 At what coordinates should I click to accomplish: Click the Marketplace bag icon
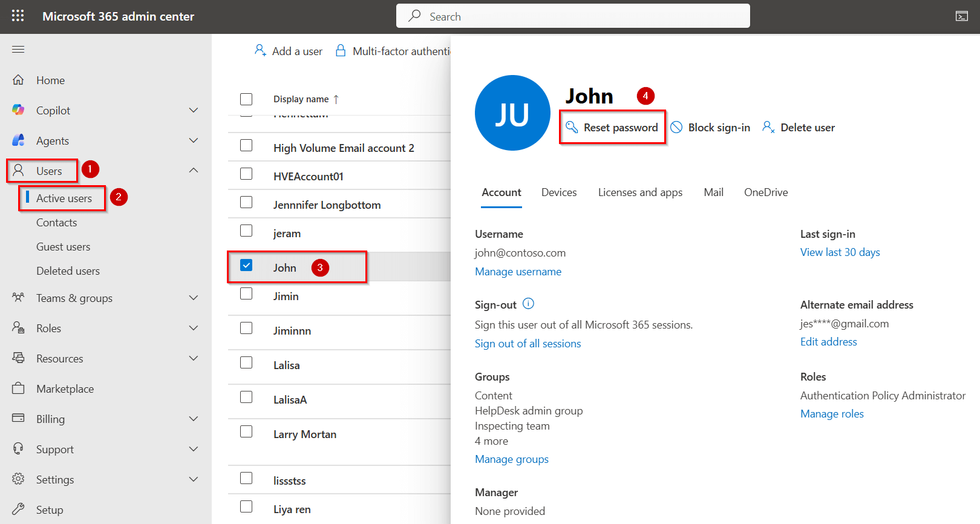point(18,388)
